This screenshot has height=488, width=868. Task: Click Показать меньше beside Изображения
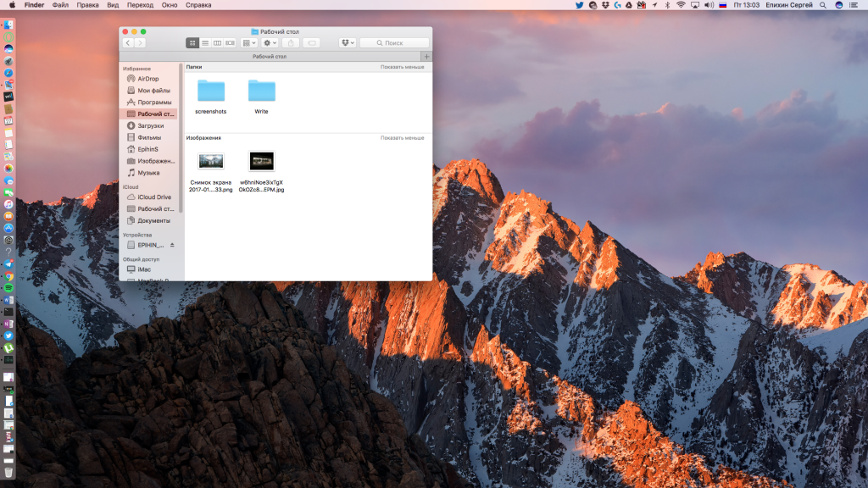402,137
